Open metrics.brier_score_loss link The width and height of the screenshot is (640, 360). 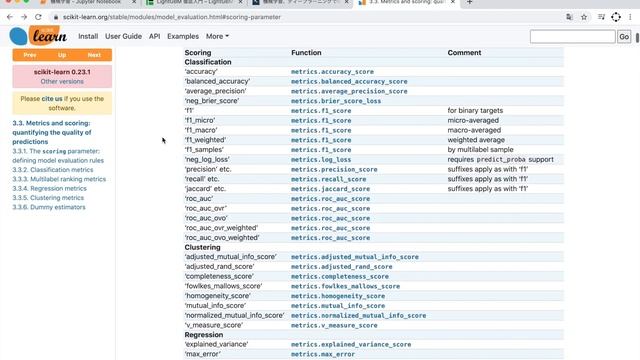[x=336, y=101]
